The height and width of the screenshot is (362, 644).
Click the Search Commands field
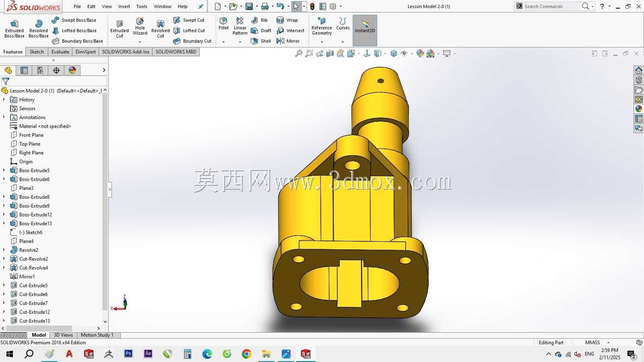pyautogui.click(x=547, y=6)
